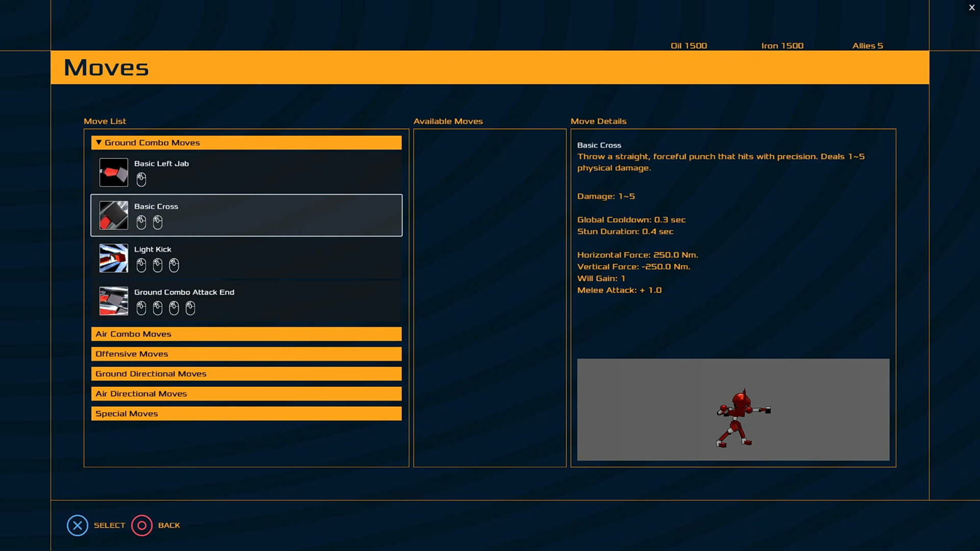
Task: Click the third mouse icon under Light Kick
Action: click(x=174, y=265)
